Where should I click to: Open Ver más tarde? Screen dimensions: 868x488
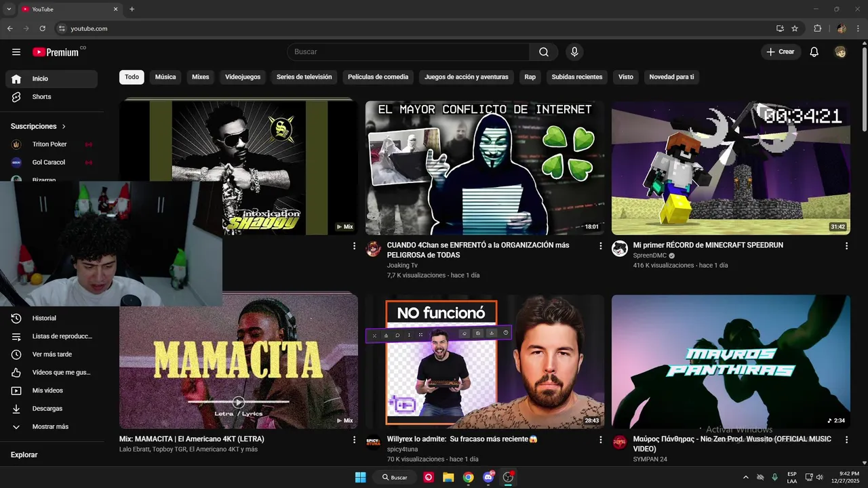pyautogui.click(x=52, y=354)
